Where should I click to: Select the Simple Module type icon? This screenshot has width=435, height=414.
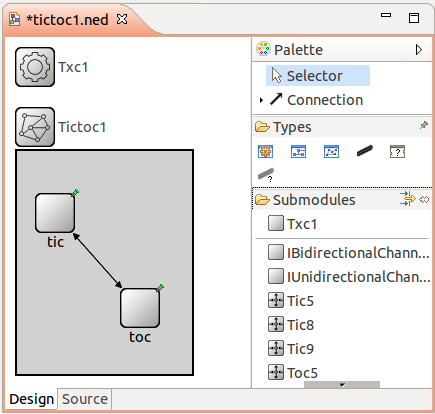(265, 152)
